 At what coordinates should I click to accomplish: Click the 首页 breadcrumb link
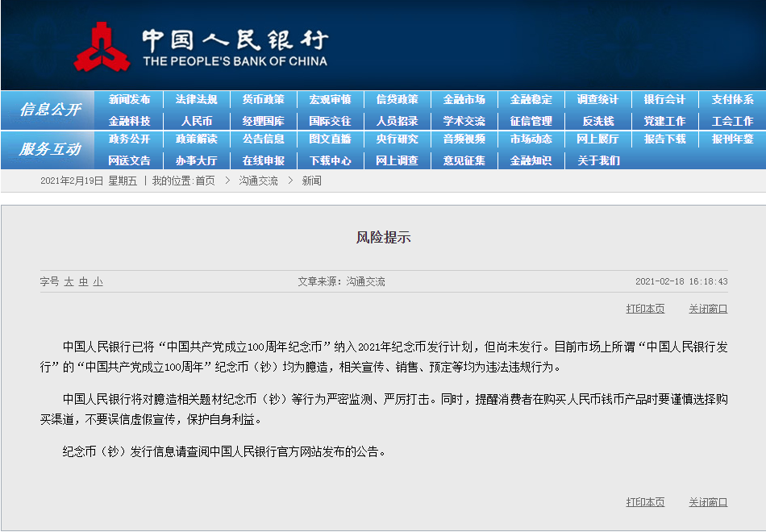[205, 181]
